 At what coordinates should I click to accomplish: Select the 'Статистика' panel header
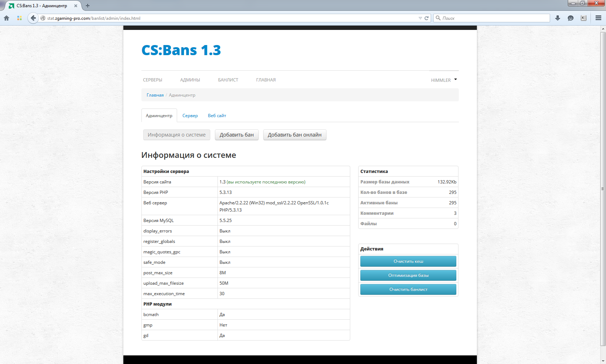[374, 172]
